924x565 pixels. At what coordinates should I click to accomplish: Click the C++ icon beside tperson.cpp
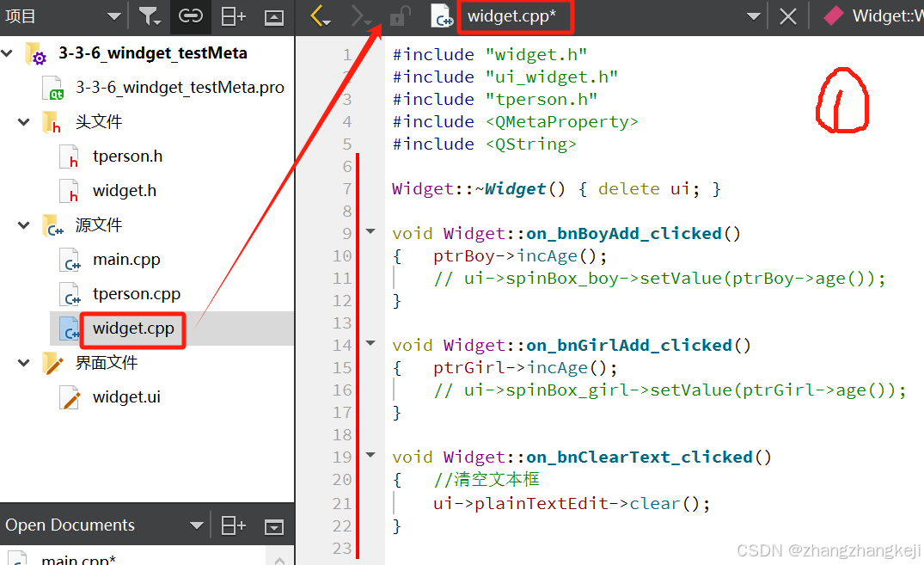click(70, 294)
